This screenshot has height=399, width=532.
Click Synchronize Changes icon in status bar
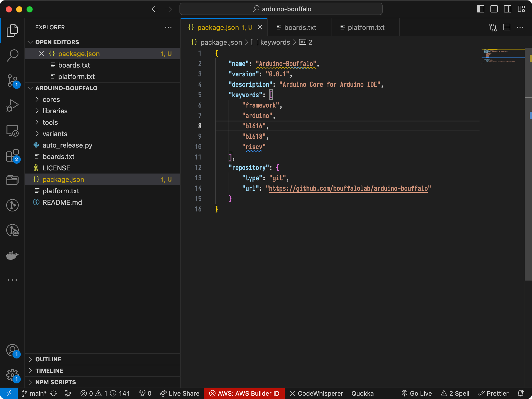54,394
